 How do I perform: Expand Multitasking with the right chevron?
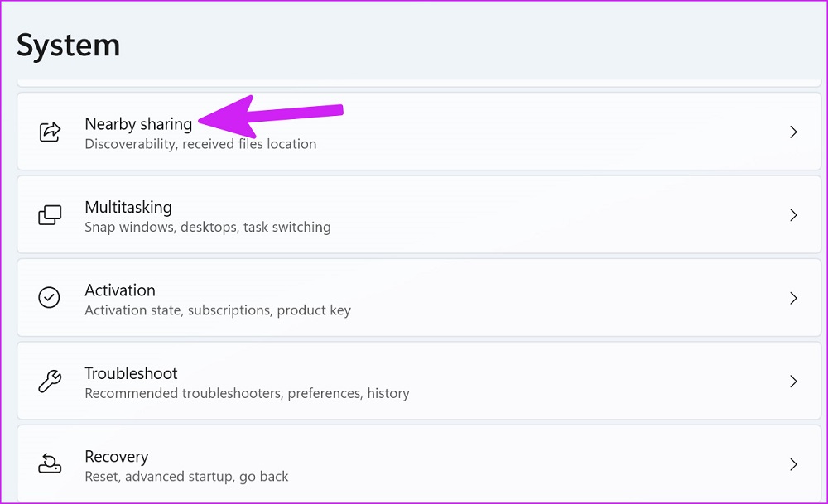[793, 215]
